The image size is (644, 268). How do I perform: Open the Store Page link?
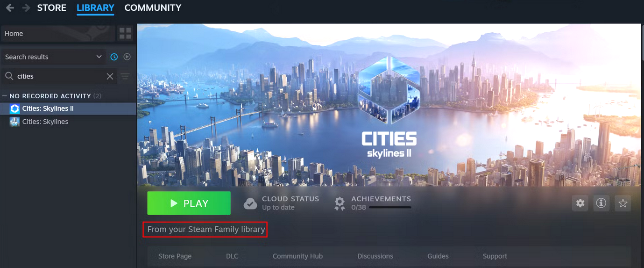pyautogui.click(x=175, y=256)
